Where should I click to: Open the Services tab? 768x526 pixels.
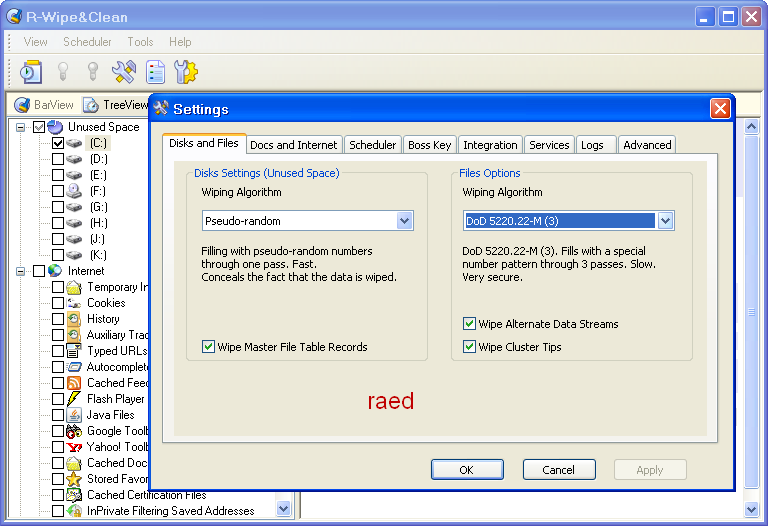549,145
